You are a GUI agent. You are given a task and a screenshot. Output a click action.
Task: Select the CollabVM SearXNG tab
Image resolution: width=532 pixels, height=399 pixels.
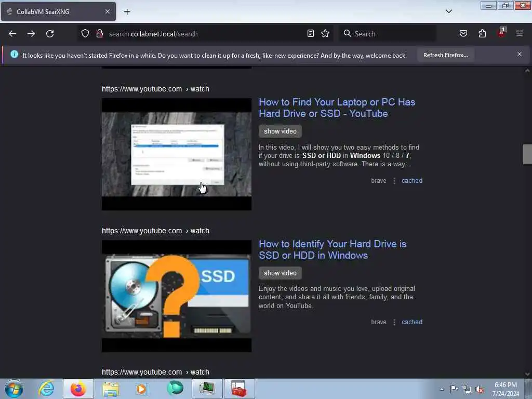pyautogui.click(x=58, y=11)
